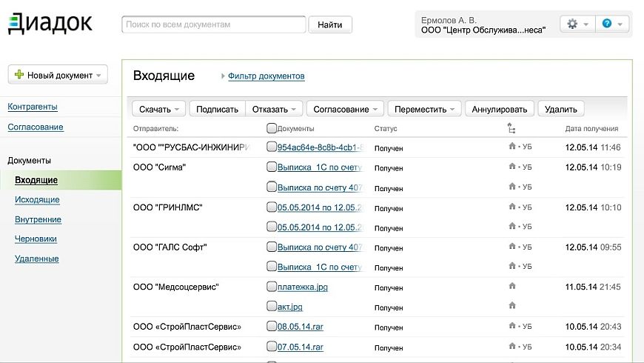Click the house icon in the платежка.jpg row
This screenshot has height=363, width=644.
coord(512,286)
